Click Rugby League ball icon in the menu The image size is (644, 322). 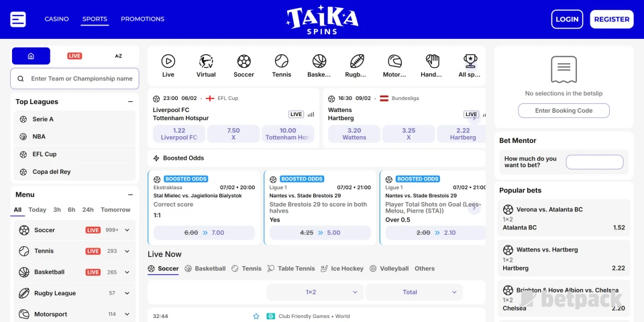click(24, 293)
